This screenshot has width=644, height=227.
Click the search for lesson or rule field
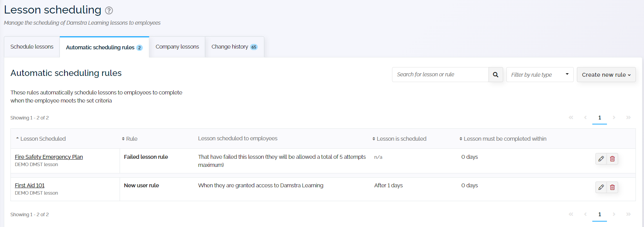pos(440,74)
